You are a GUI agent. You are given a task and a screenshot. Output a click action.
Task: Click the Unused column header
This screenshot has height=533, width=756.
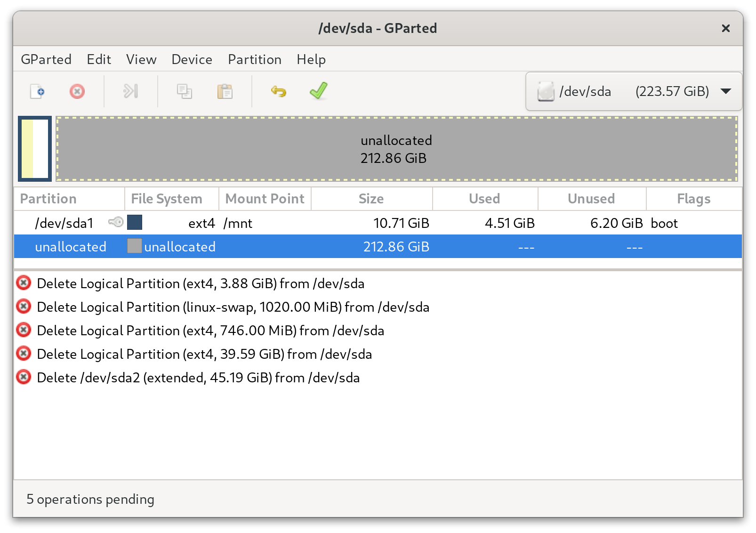tap(592, 199)
